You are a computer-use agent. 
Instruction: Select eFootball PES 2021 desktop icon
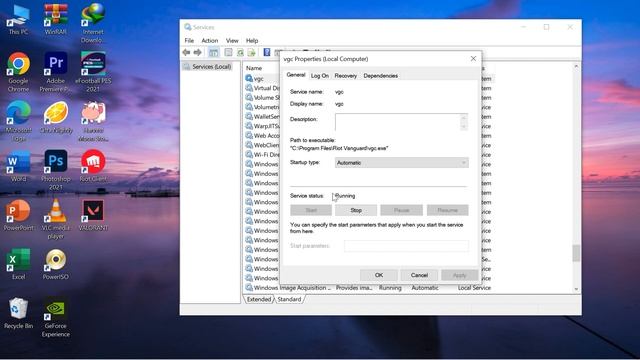click(93, 71)
